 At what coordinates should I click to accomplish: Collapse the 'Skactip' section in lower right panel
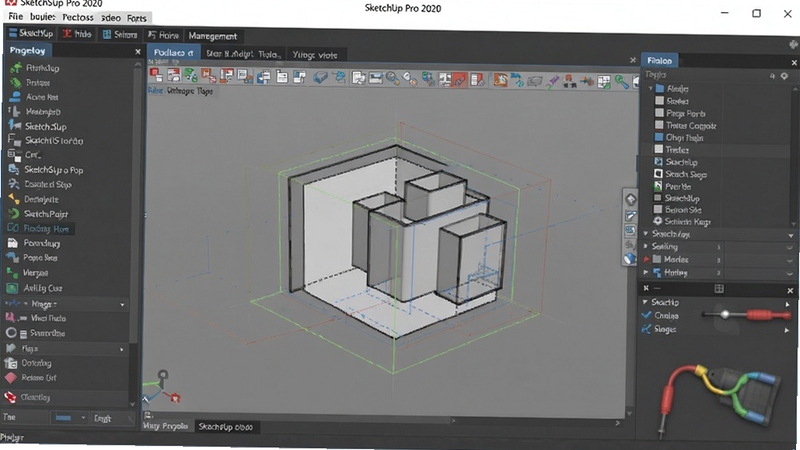645,302
